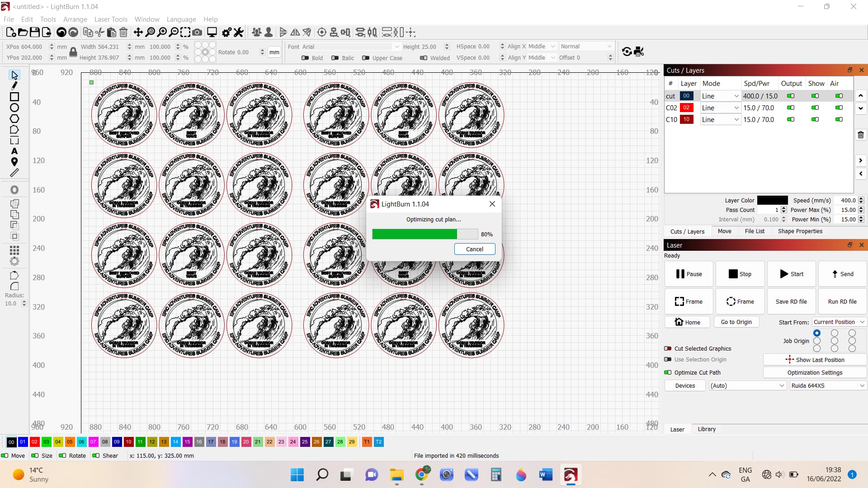This screenshot has width=868, height=488.
Task: Open Start From Current Position dropdown
Action: pos(839,322)
